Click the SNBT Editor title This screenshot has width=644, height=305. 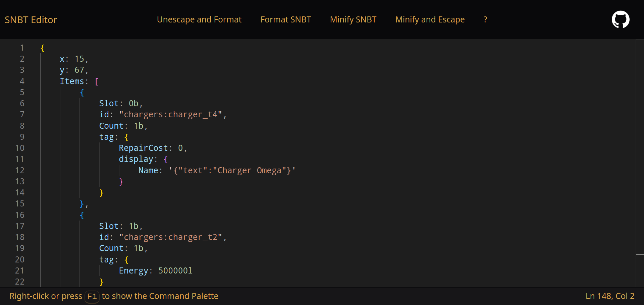click(x=31, y=19)
